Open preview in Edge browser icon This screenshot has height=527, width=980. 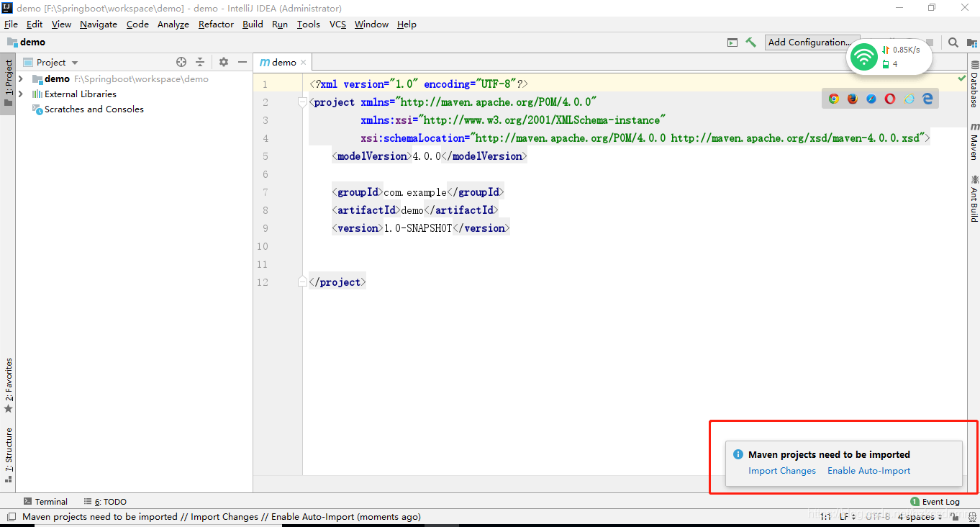pyautogui.click(x=928, y=99)
